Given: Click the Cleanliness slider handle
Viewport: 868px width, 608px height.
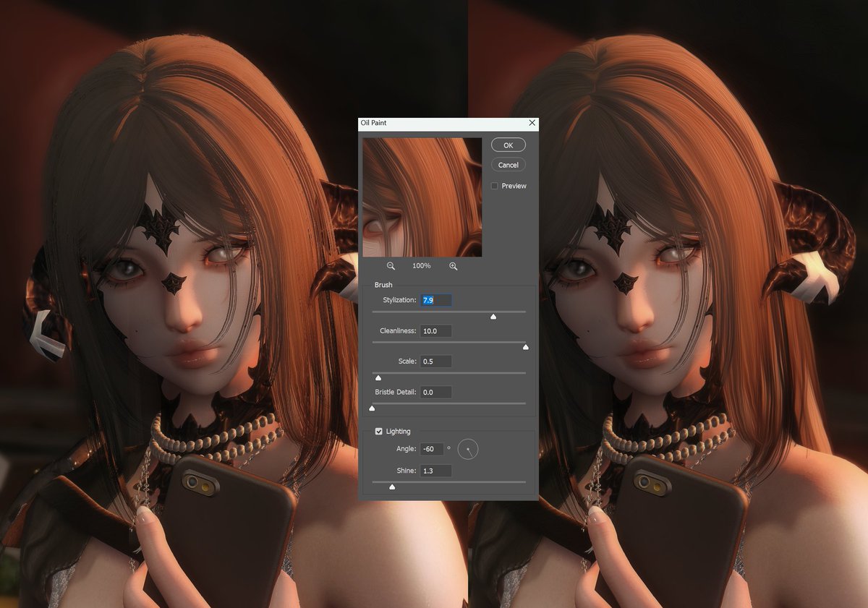Looking at the screenshot, I should (526, 347).
